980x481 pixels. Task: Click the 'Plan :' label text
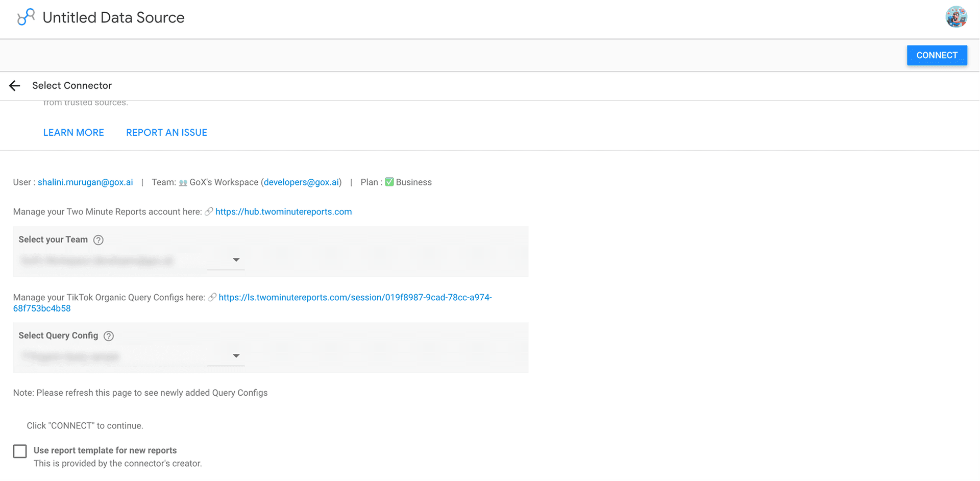pos(371,182)
